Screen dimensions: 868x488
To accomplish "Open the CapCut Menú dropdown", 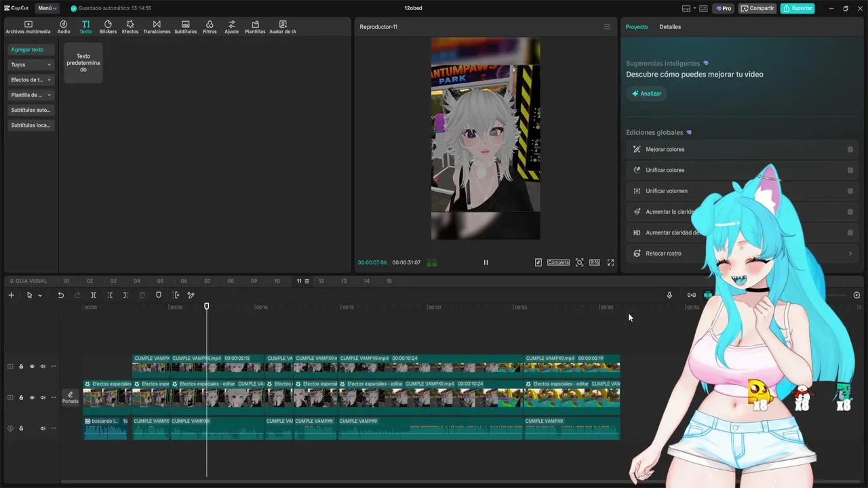I will 47,8.
